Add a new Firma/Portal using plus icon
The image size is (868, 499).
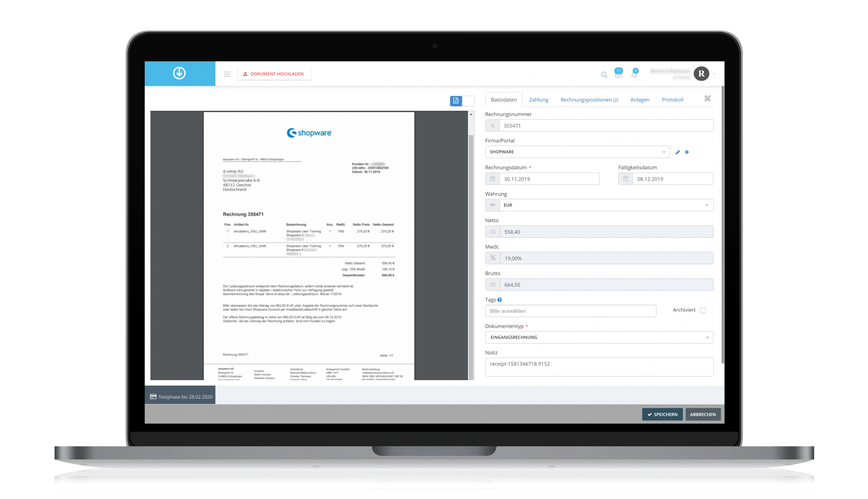(x=687, y=152)
